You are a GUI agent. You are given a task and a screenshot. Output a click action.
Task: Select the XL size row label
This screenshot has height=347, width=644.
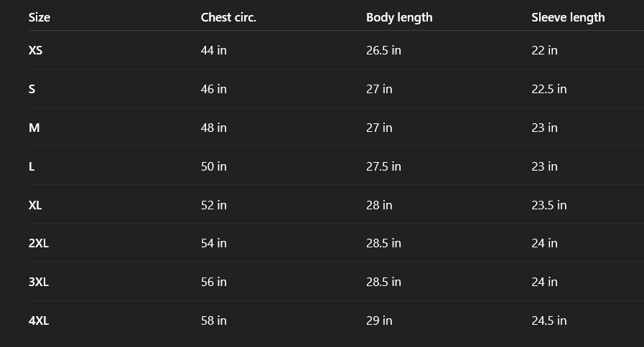(35, 205)
